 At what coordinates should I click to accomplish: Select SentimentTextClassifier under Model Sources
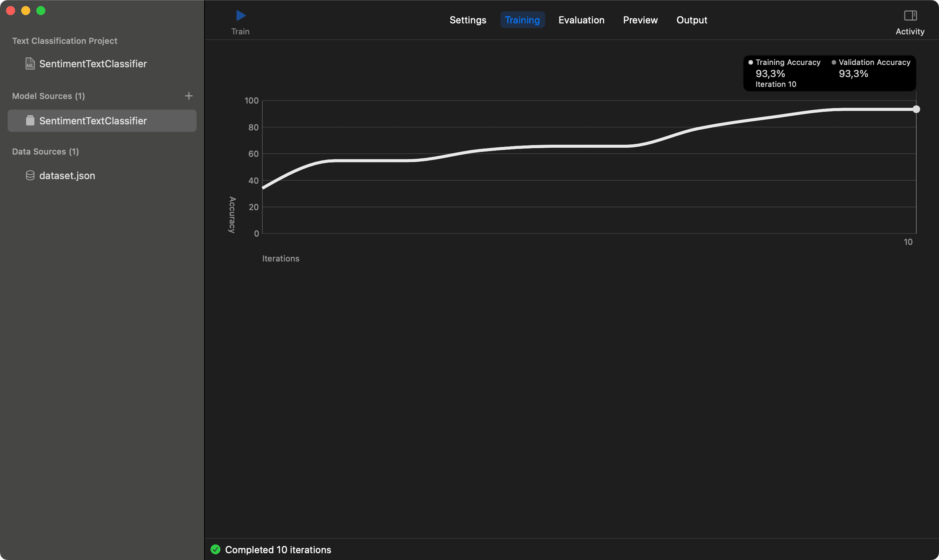pyautogui.click(x=102, y=121)
